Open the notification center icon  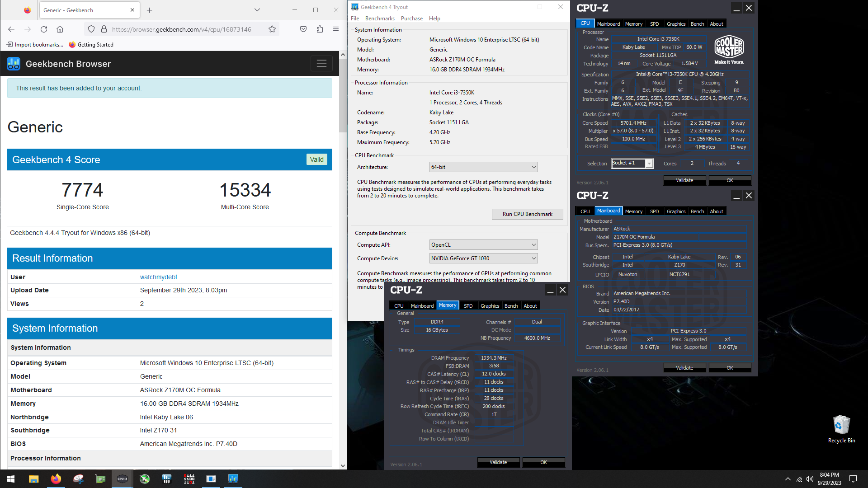pyautogui.click(x=853, y=479)
